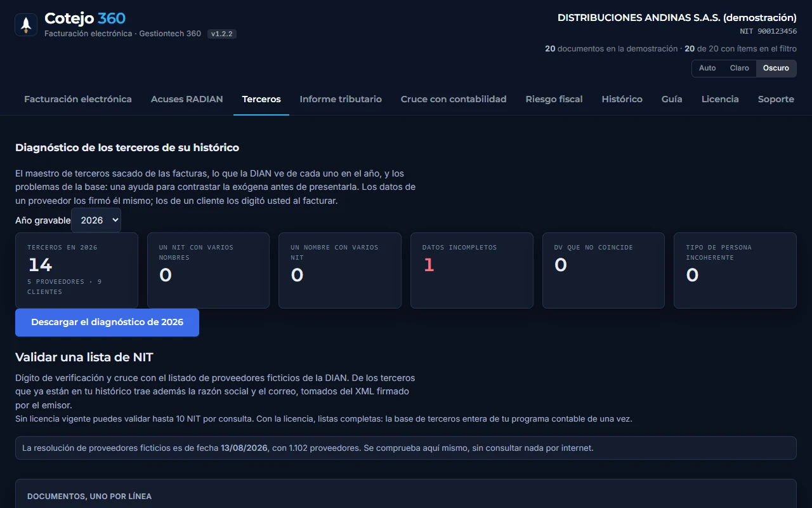Go to the Histórico tab
The width and height of the screenshot is (812, 508).
tap(622, 99)
